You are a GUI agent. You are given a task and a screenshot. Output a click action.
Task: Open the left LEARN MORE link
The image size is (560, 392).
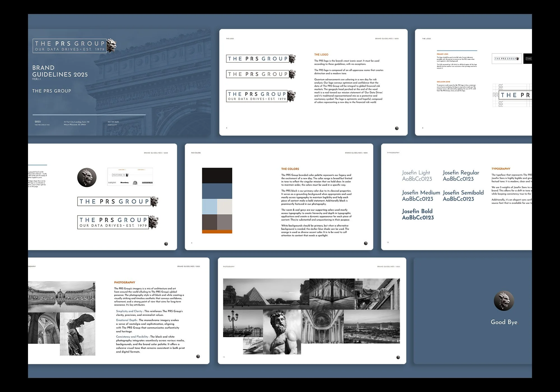pyautogui.click(x=122, y=170)
